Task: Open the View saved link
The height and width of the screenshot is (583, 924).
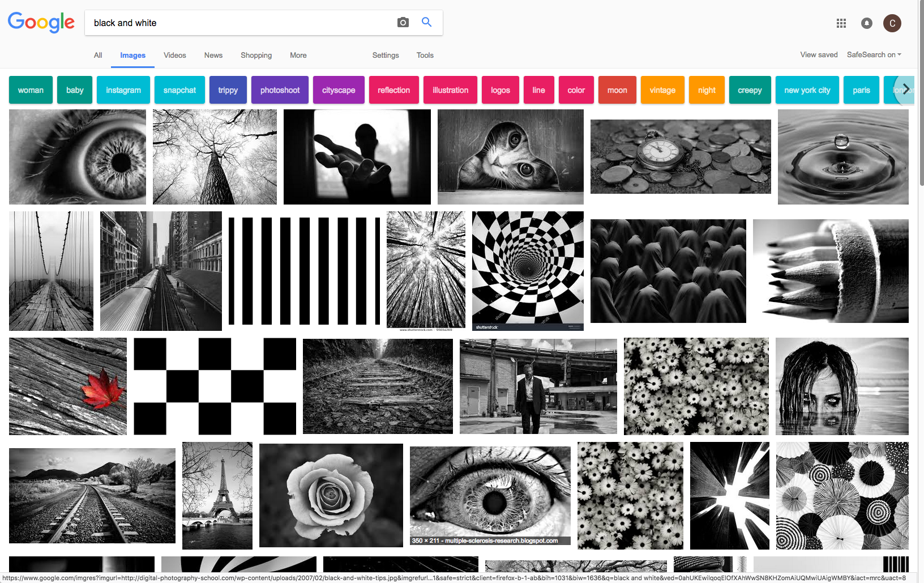Action: (x=819, y=55)
